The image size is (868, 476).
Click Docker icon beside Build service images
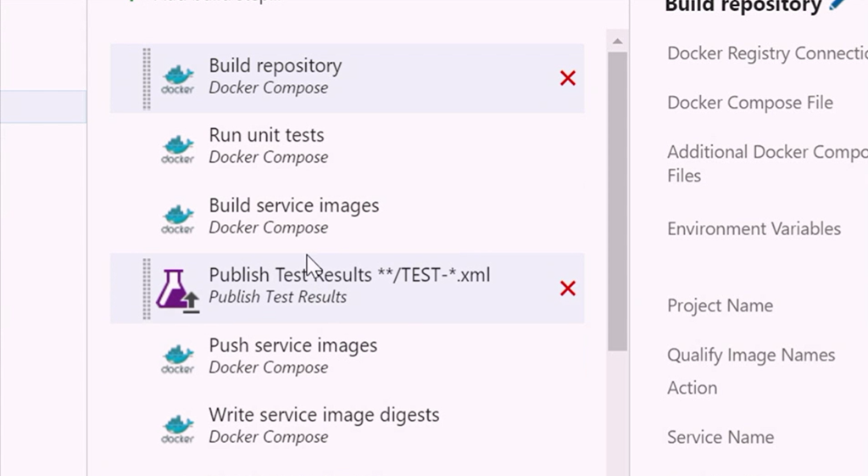tap(178, 218)
